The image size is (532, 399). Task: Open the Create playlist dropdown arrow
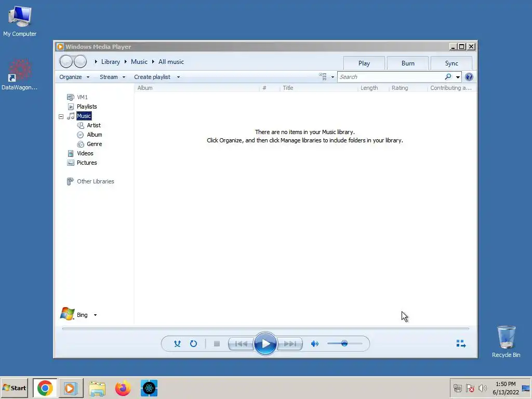point(179,77)
